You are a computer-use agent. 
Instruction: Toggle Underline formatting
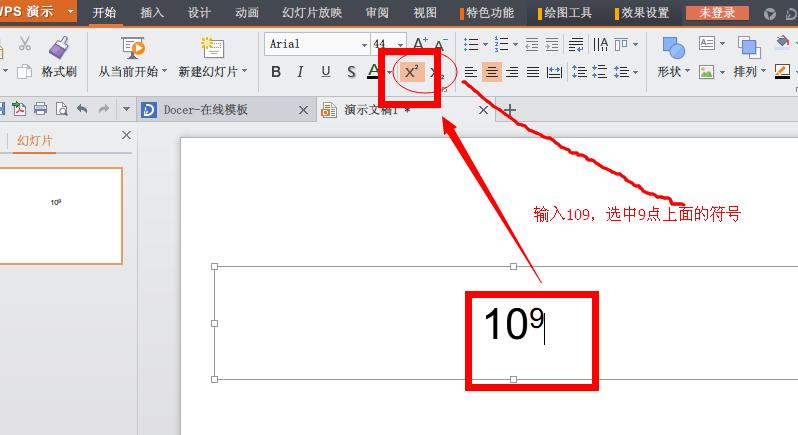click(x=326, y=72)
